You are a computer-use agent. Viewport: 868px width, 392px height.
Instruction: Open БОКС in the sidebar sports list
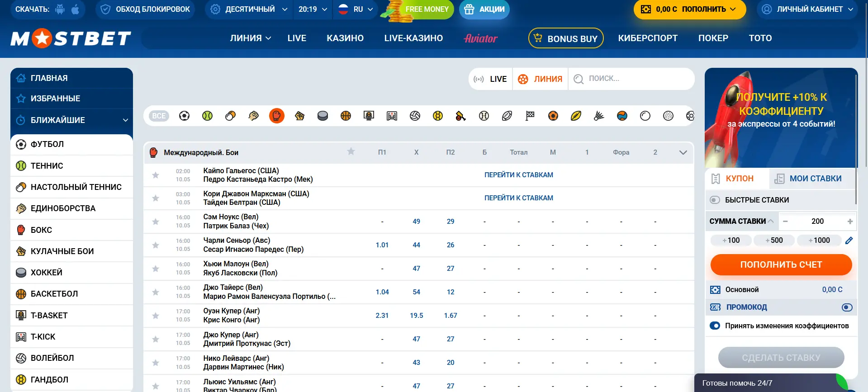pos(71,230)
